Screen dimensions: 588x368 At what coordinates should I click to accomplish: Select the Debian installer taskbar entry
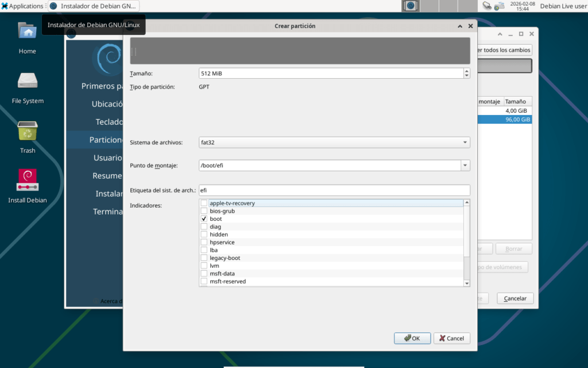click(x=93, y=6)
